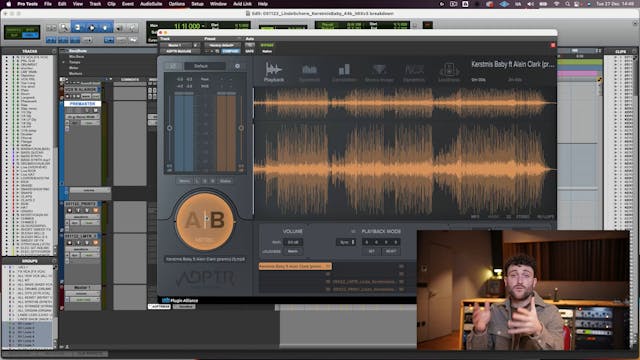640x360 pixels.
Task: Select the Selector tool in Pro Tools toolbar
Action: [91, 28]
